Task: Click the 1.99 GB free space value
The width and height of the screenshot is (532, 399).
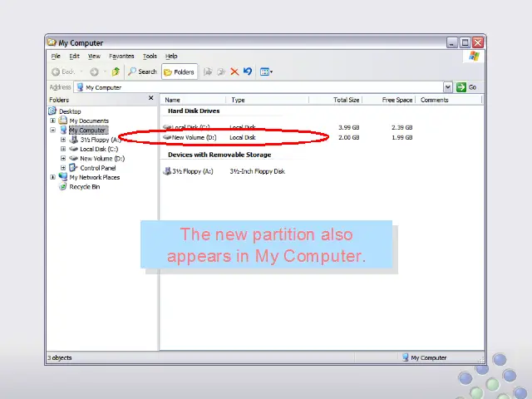Action: click(x=402, y=137)
